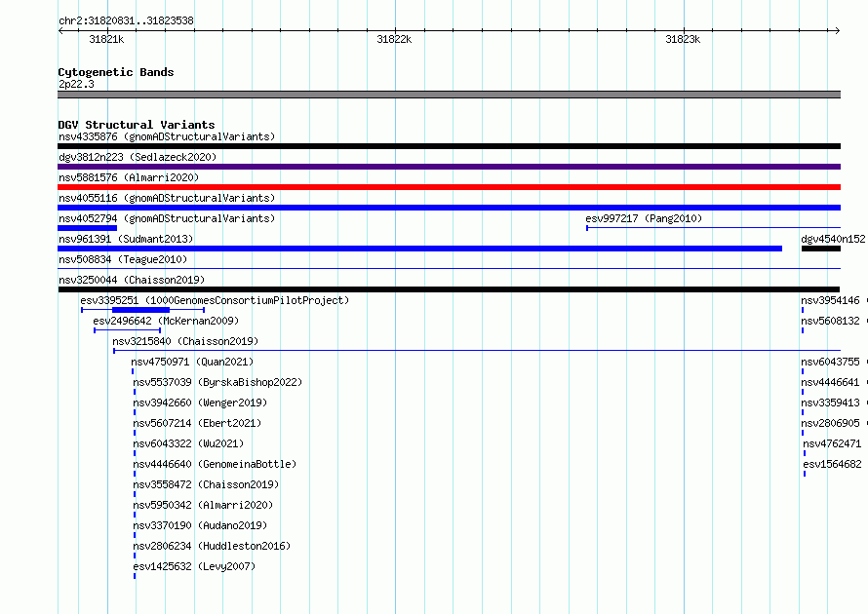Viewport: 868px width, 614px height.
Task: Click the thick blue esv3395251 feature block
Action: click(140, 310)
